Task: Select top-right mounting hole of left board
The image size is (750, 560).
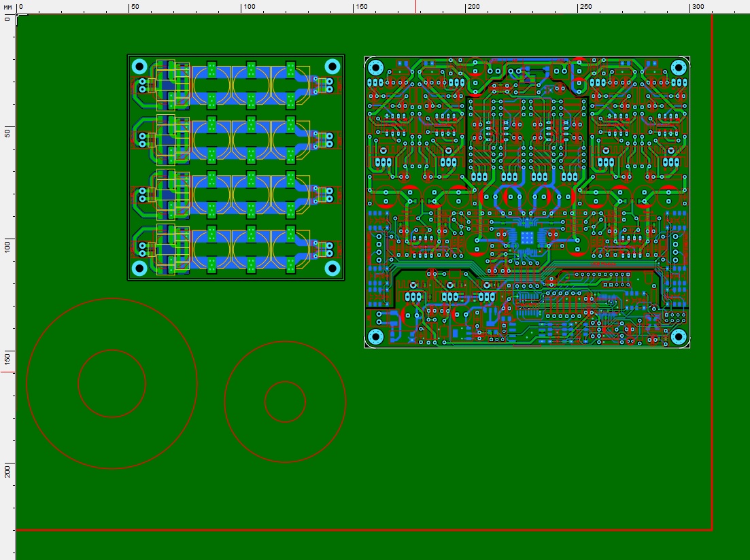Action: pyautogui.click(x=333, y=66)
